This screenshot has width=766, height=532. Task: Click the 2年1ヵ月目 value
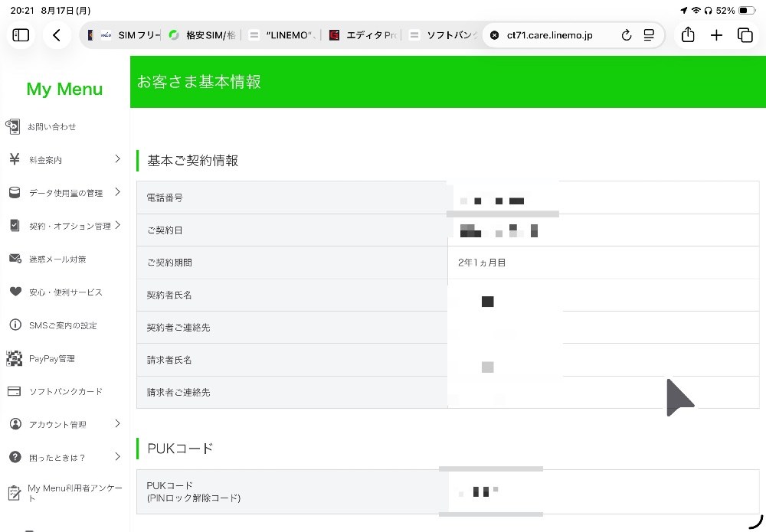482,263
